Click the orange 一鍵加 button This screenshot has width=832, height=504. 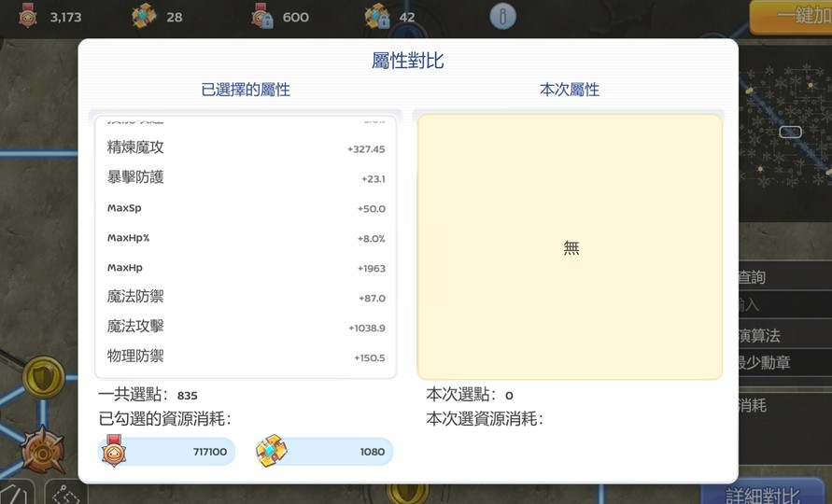[791, 17]
